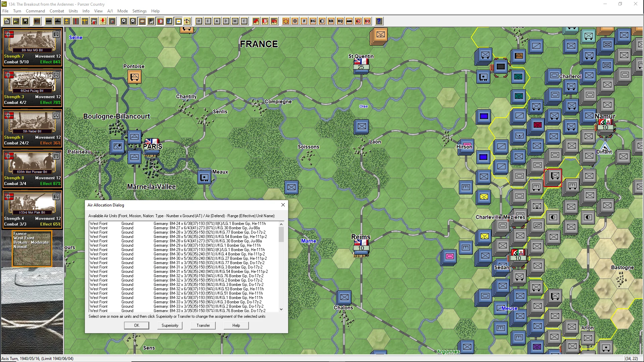Image resolution: width=644 pixels, height=362 pixels.
Task: Open a saved game with folder icon
Action: click(16, 21)
